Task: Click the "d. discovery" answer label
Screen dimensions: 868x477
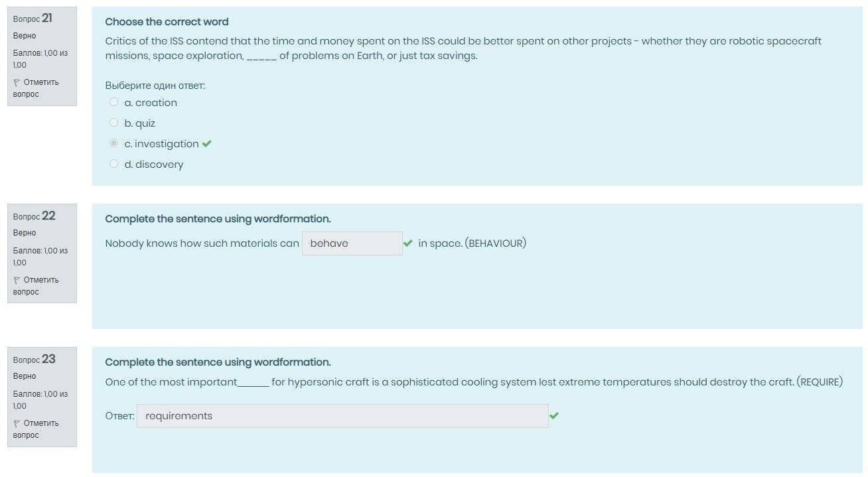Action: [154, 165]
